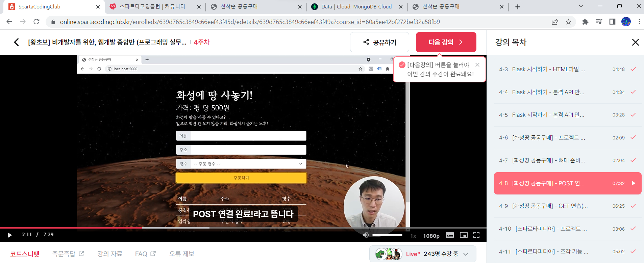Share this page from the address bar
This screenshot has width=644, height=263.
pyautogui.click(x=555, y=22)
